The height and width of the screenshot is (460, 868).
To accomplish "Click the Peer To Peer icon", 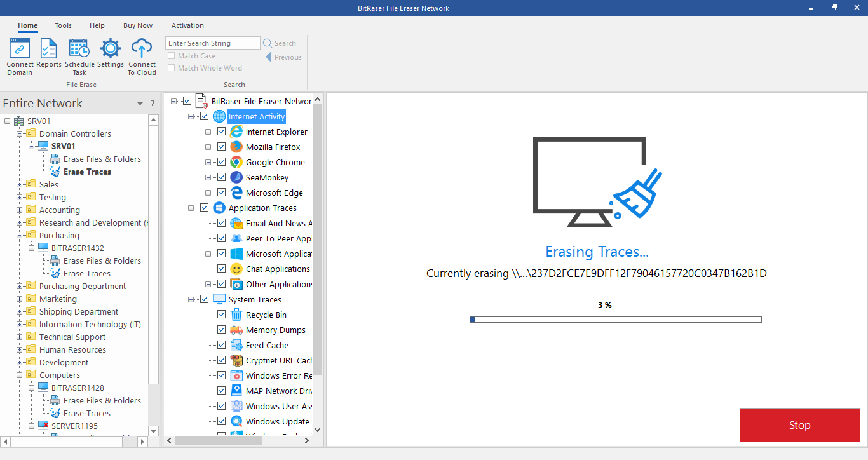I will pyautogui.click(x=236, y=238).
